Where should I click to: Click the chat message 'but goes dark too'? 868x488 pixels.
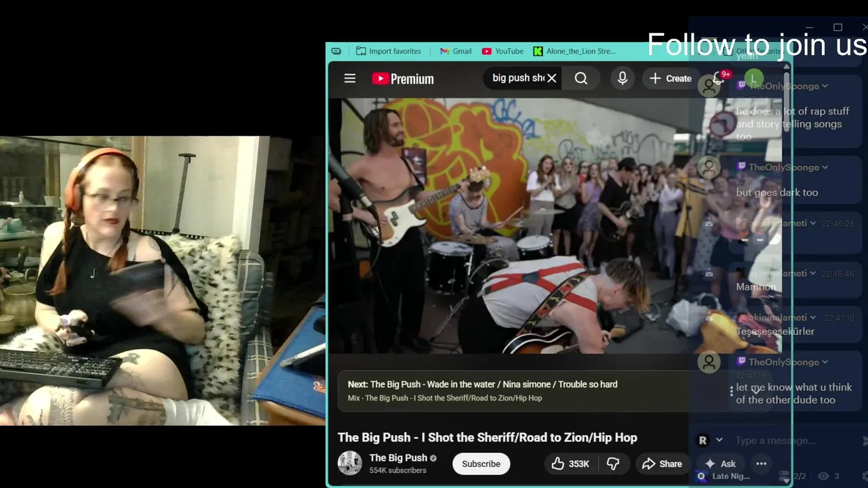pos(777,192)
